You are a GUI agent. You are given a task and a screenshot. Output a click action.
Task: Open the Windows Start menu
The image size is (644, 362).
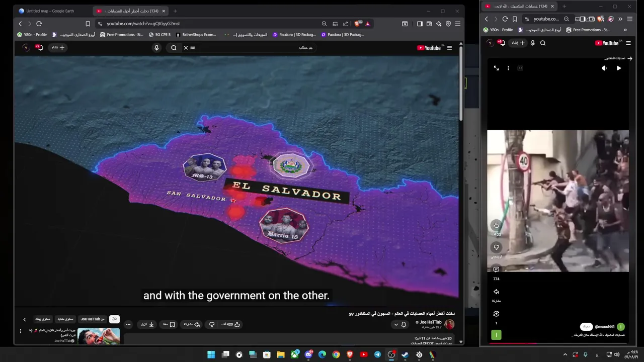click(x=211, y=355)
